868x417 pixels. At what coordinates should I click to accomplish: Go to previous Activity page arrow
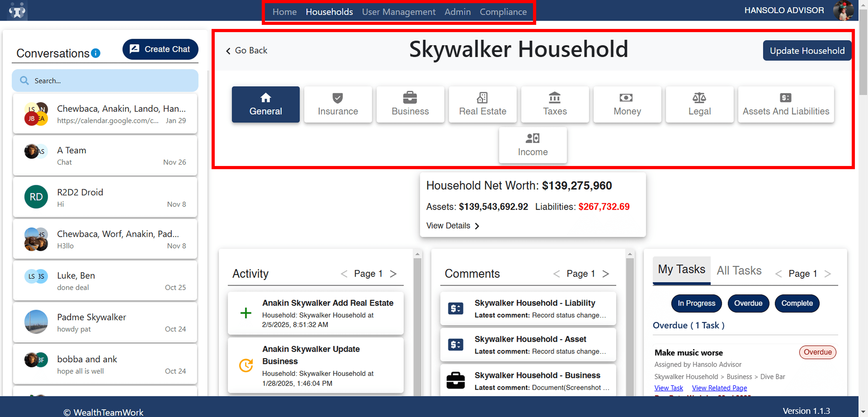(344, 274)
